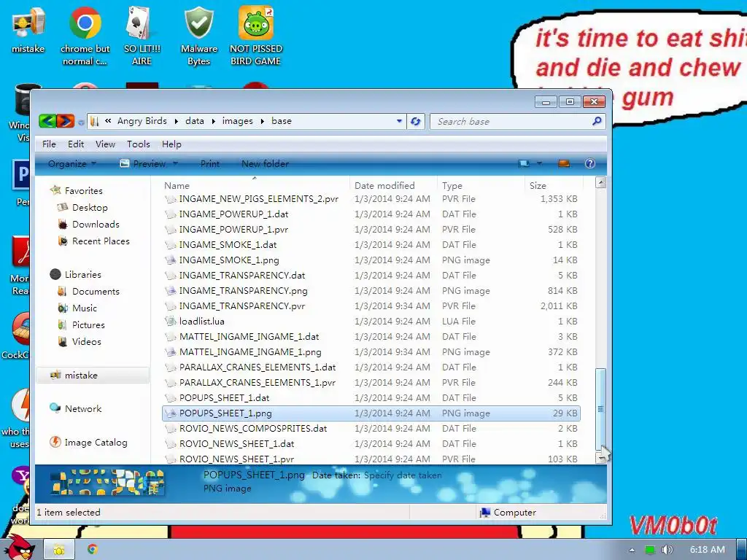747x560 pixels.
Task: Open 'SO LIT!!! AIRE' solitaire desktop icon
Action: tap(142, 36)
